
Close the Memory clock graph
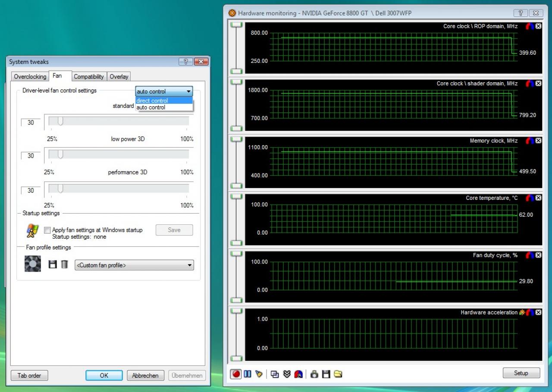(x=538, y=141)
